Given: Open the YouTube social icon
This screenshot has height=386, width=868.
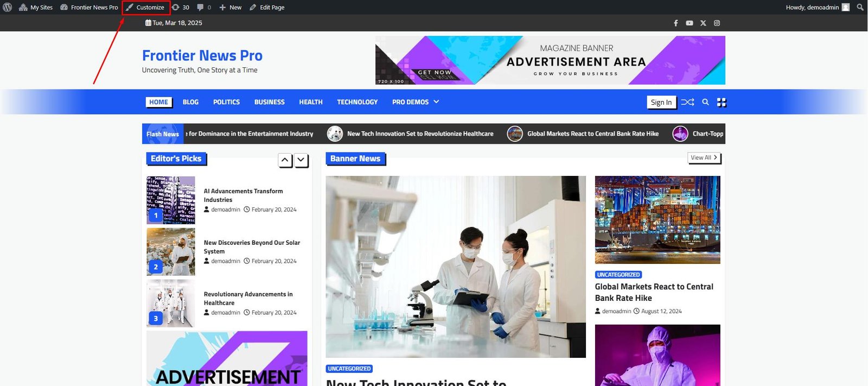Looking at the screenshot, I should pyautogui.click(x=690, y=23).
